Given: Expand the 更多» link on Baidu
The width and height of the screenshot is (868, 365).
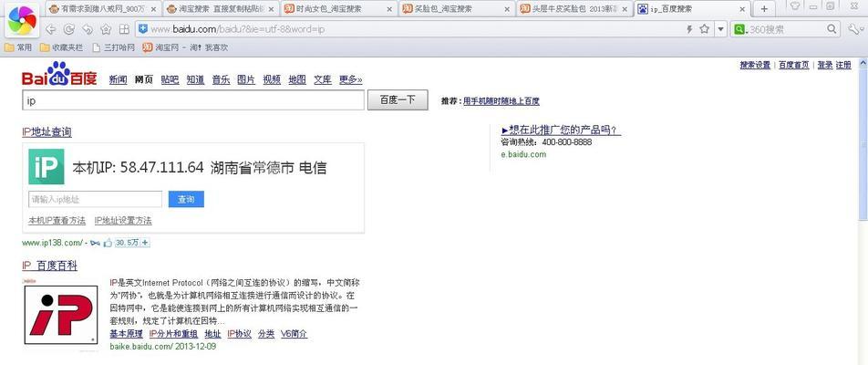Looking at the screenshot, I should point(351,79).
